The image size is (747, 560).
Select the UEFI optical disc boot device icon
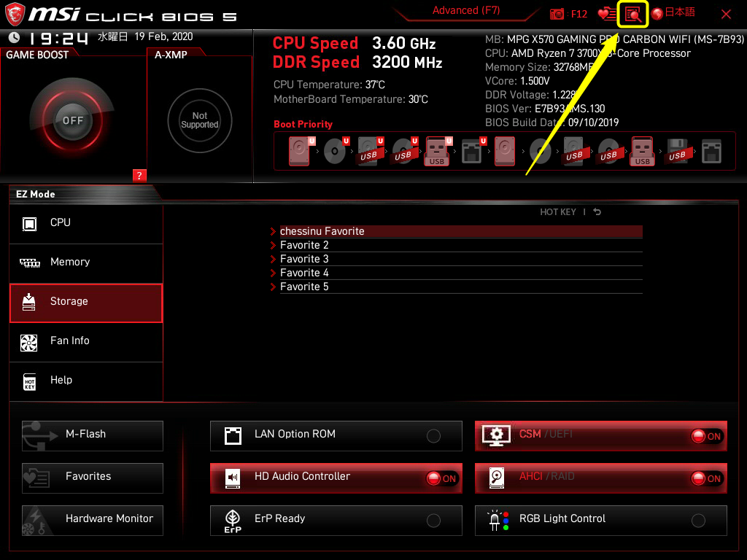336,152
